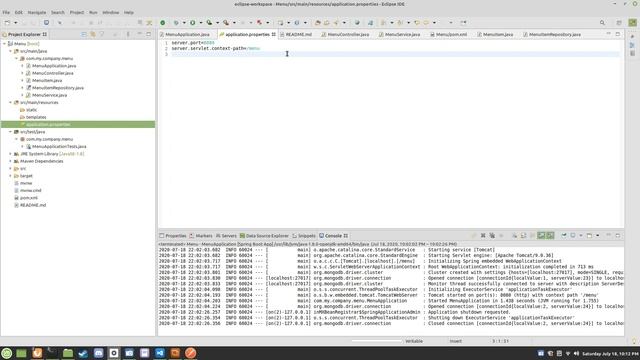Switch to README.md editor tab
The width and height of the screenshot is (640, 360).
(298, 35)
